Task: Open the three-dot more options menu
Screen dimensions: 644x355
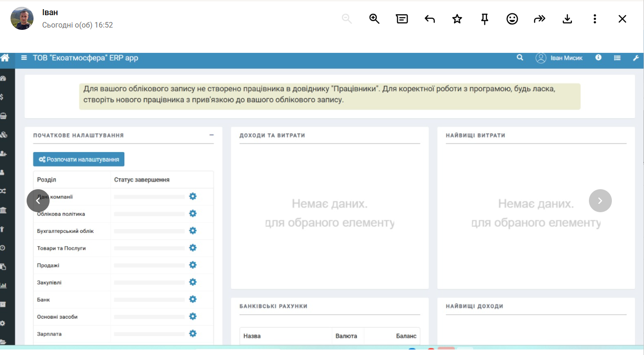Action: point(595,19)
